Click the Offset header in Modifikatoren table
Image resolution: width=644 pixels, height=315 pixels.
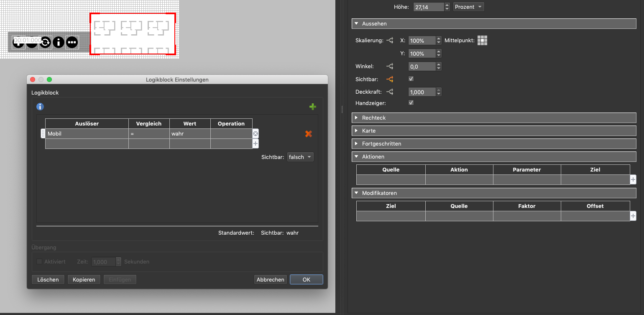(x=595, y=206)
